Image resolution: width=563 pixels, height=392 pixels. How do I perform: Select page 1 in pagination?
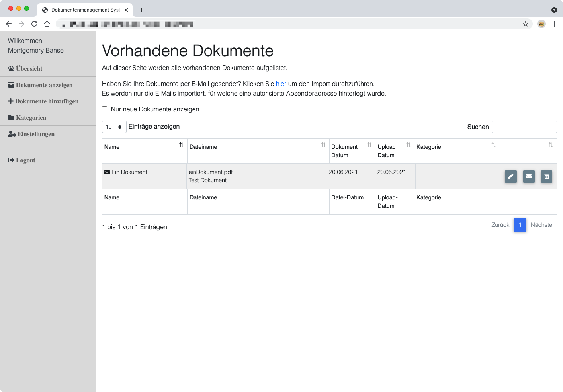click(520, 225)
